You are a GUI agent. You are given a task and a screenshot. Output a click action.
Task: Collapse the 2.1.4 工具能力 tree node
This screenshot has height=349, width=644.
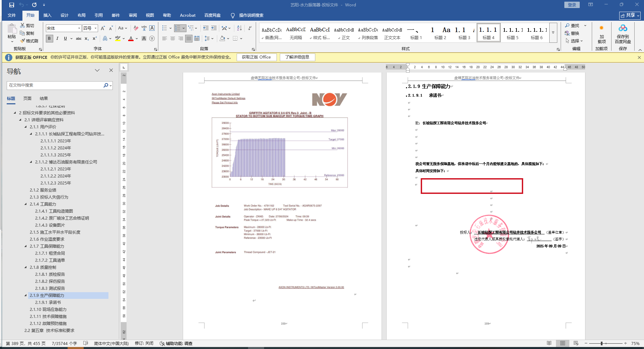[25, 204]
